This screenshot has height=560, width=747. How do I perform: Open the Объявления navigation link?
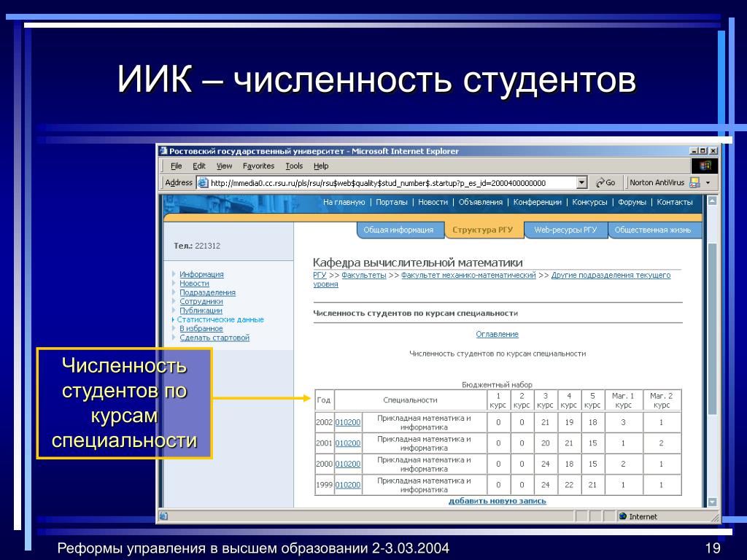point(481,202)
